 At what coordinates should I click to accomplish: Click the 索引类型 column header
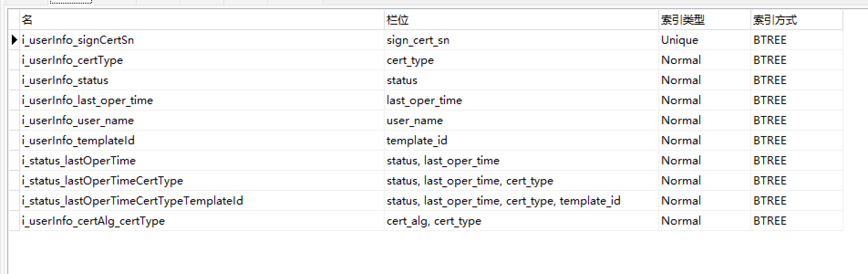[x=704, y=20]
